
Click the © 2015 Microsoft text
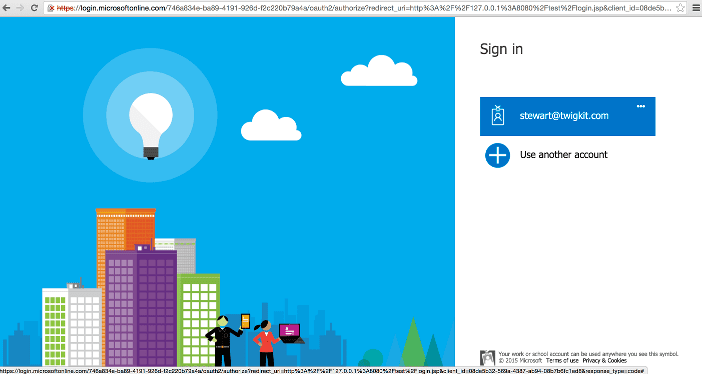520,361
